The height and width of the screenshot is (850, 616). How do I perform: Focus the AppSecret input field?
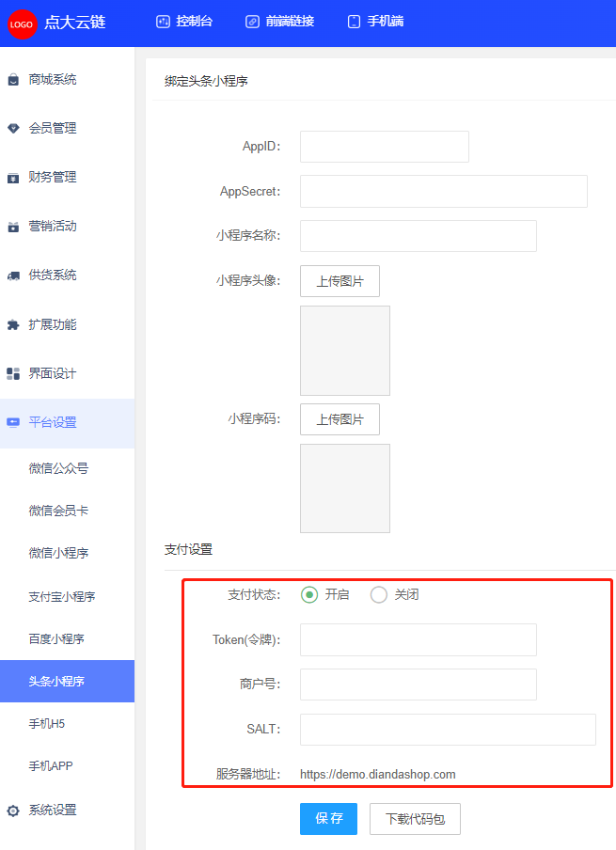[x=444, y=192]
